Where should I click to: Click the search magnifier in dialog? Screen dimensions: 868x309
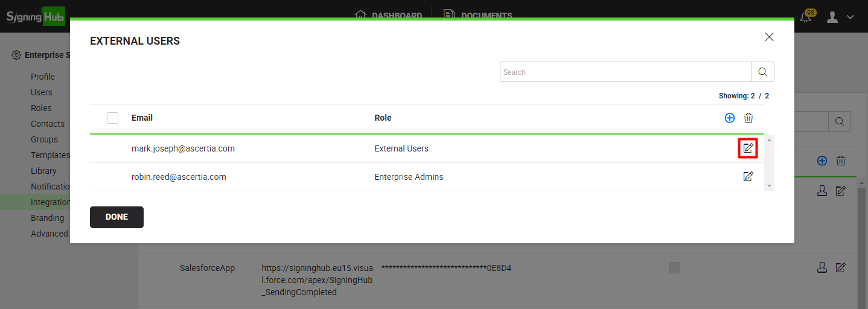(762, 72)
